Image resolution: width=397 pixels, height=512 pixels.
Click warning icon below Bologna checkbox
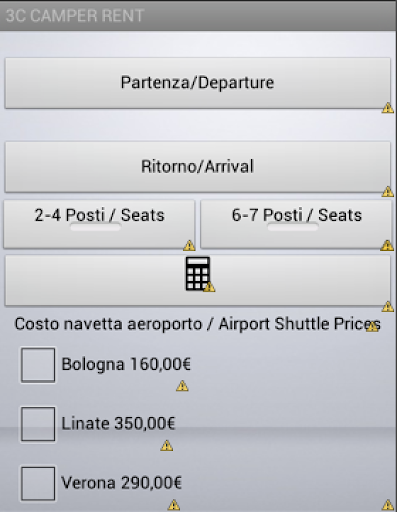182,386
